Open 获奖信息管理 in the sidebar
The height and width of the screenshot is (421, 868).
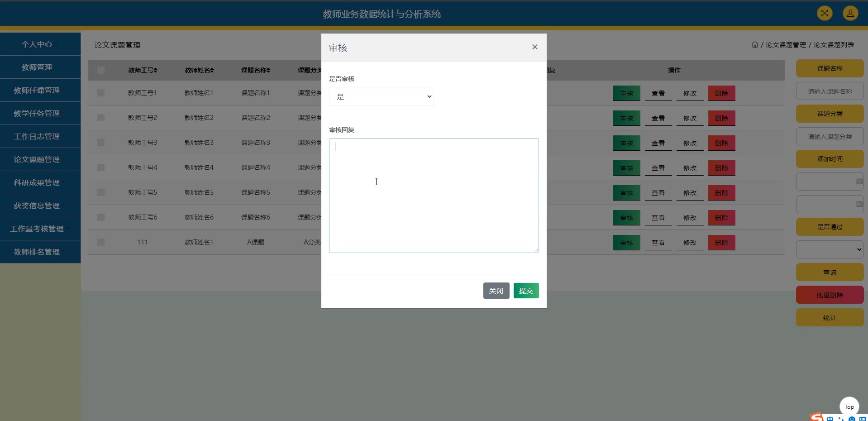[40, 206]
